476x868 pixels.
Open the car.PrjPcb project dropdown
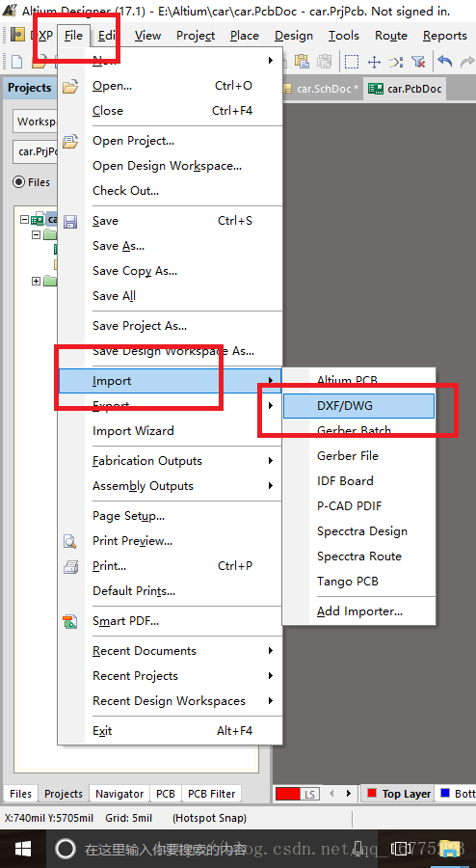(36, 151)
